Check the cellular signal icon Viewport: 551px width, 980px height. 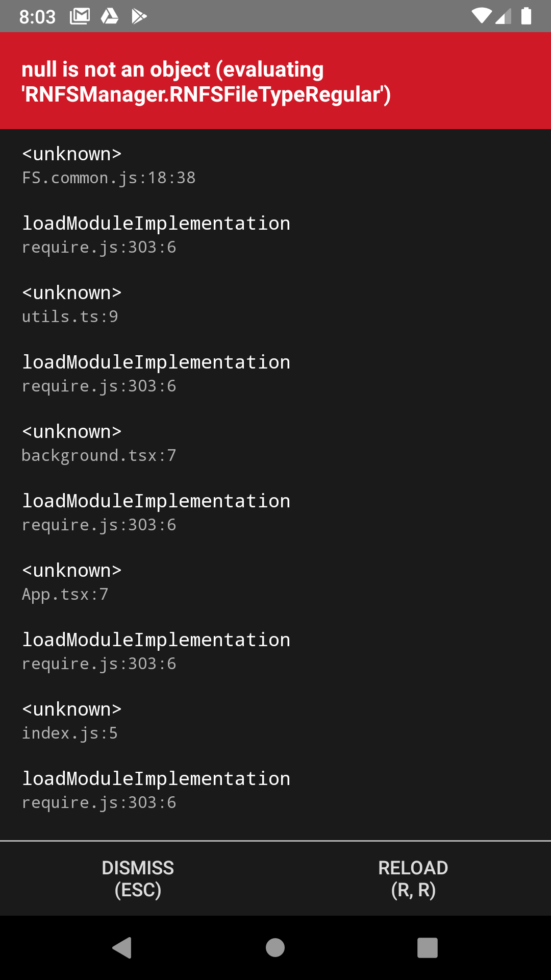[x=502, y=15]
